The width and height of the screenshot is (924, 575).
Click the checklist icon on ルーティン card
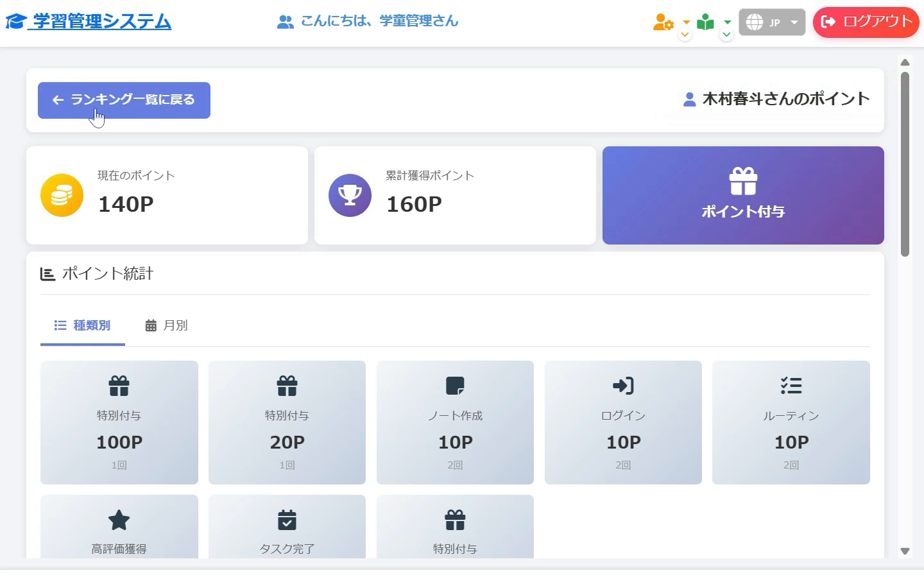click(x=791, y=386)
